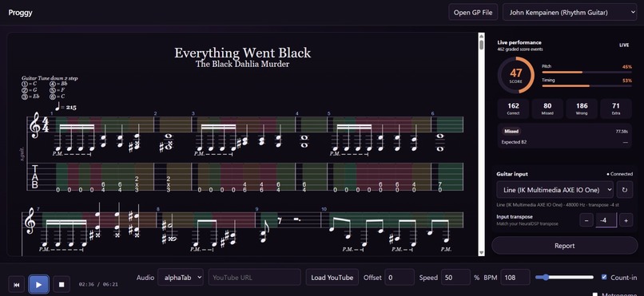The height and width of the screenshot is (296, 644).
Task: Click the input transpose value field
Action: pyautogui.click(x=606, y=220)
